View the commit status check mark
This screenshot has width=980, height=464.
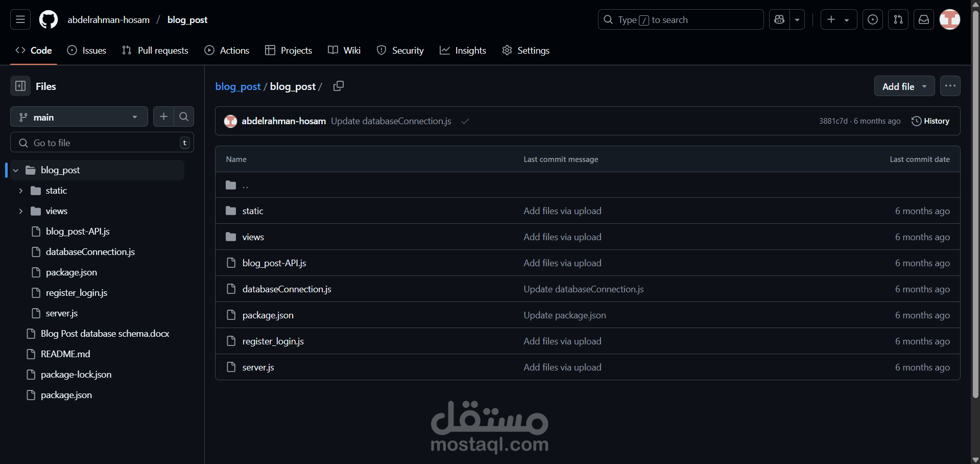tap(465, 121)
